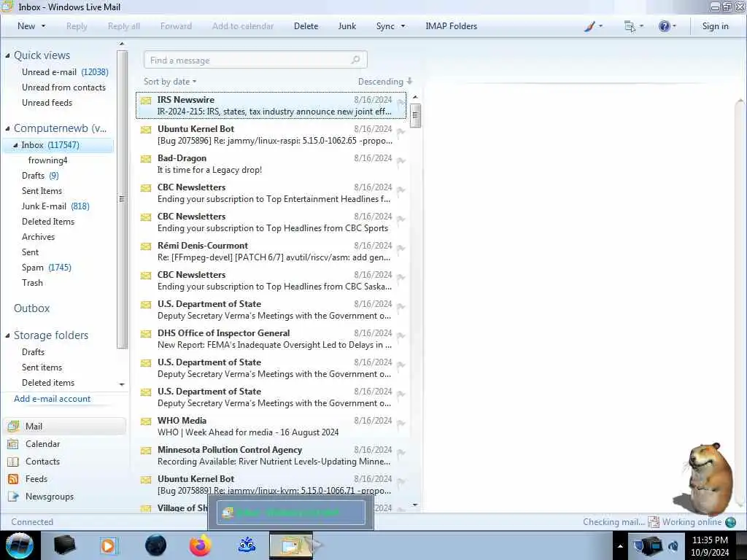
Task: Click the Junk toolbar button
Action: point(347,26)
